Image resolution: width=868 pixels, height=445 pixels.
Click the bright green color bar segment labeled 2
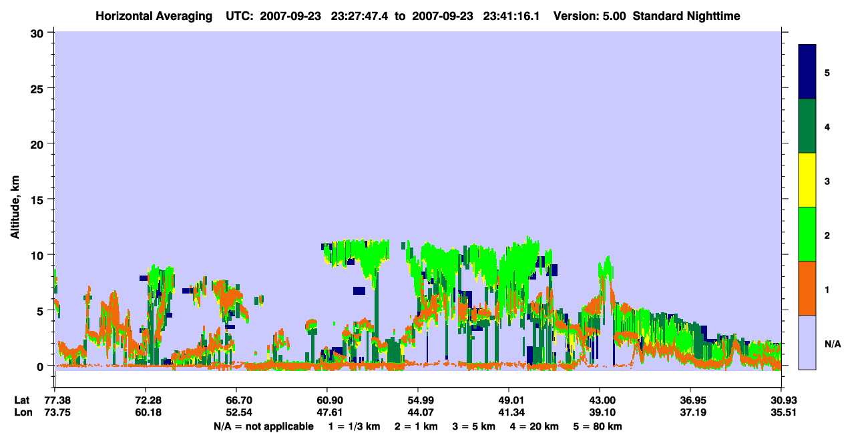pos(807,234)
